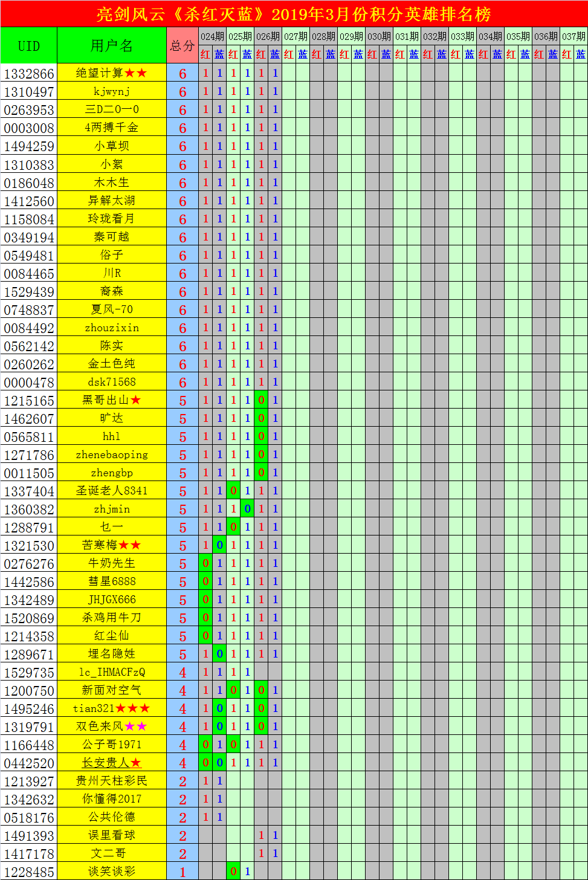Click username 双色来风★★
Viewport: 588px width, 880px height.
point(112,726)
